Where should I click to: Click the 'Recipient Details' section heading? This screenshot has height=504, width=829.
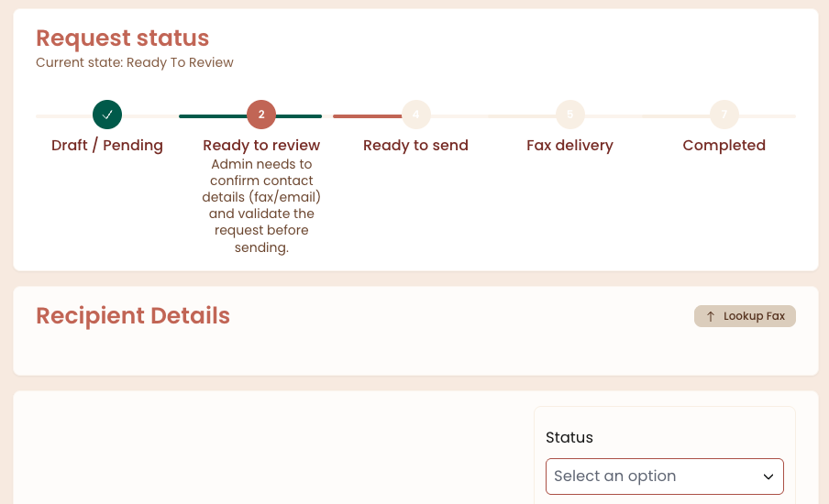pyautogui.click(x=133, y=316)
